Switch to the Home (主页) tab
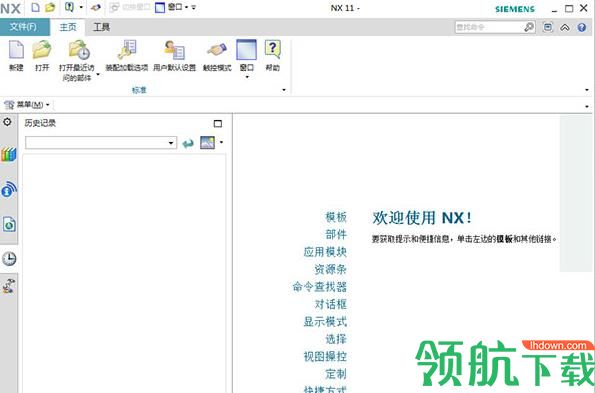Screen dimensions: 595x393 68,27
